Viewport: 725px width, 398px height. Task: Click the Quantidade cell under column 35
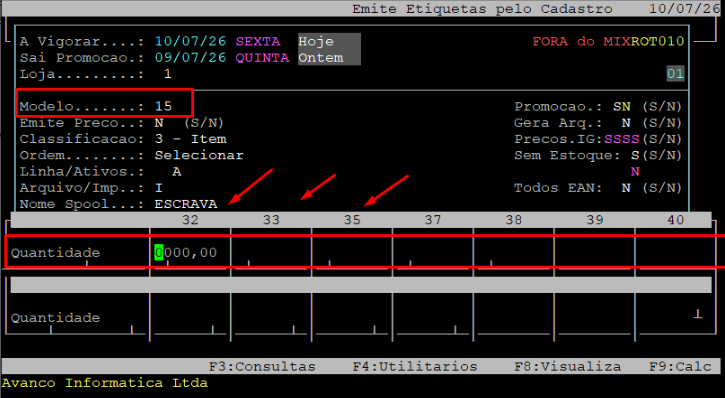[352, 252]
